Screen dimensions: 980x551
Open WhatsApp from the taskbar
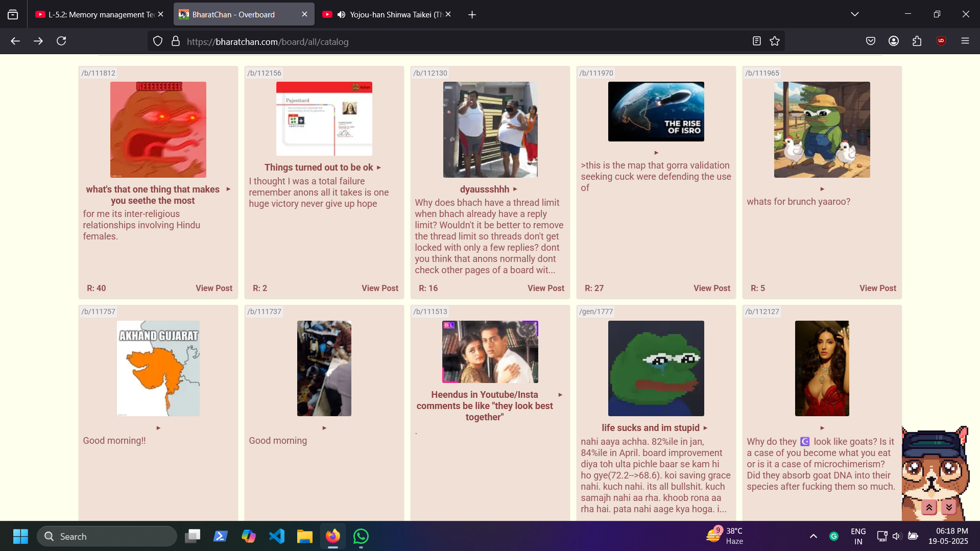pos(361,536)
